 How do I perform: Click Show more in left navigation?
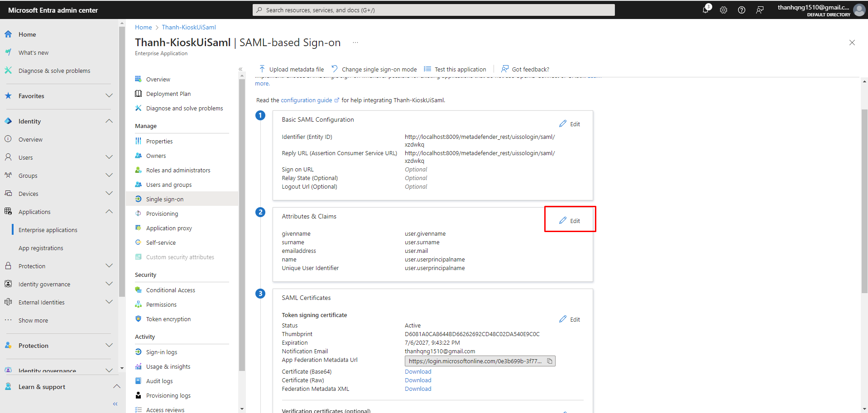point(33,320)
